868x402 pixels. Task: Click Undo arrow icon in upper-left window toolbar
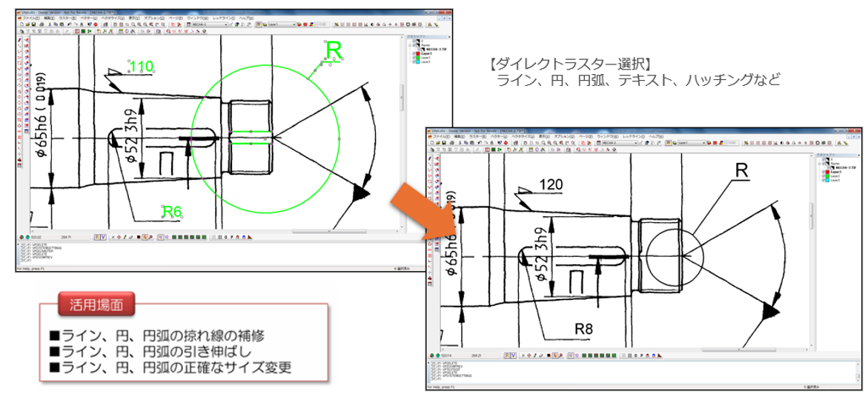(x=70, y=24)
